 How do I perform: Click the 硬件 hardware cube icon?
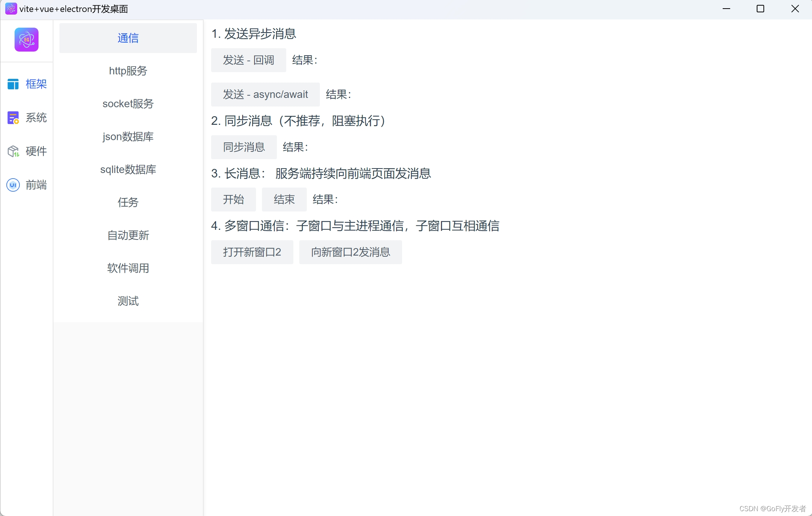pos(13,151)
